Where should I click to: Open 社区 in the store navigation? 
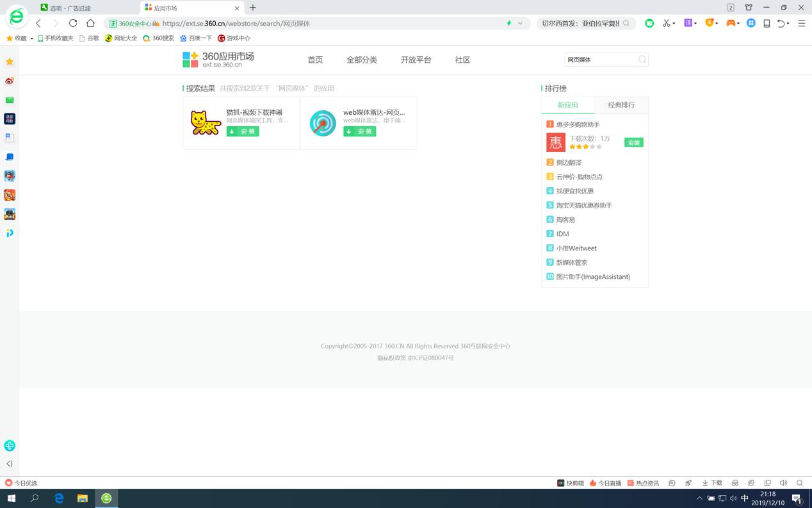(x=462, y=60)
